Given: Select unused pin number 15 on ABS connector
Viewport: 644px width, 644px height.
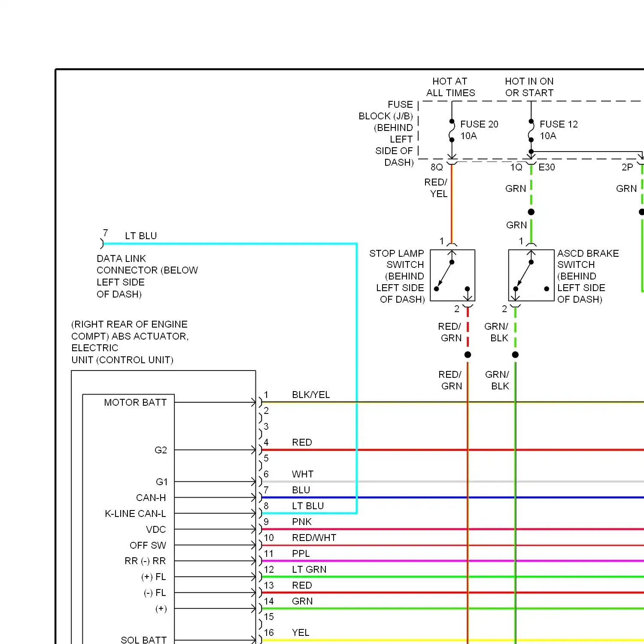Looking at the screenshot, I should click(x=269, y=617).
